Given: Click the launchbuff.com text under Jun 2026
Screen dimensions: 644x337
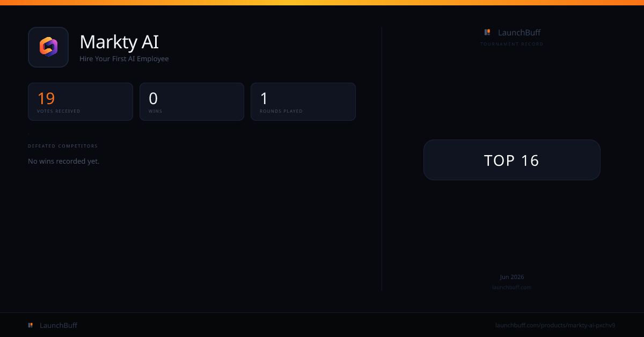Looking at the screenshot, I should click(x=512, y=287).
